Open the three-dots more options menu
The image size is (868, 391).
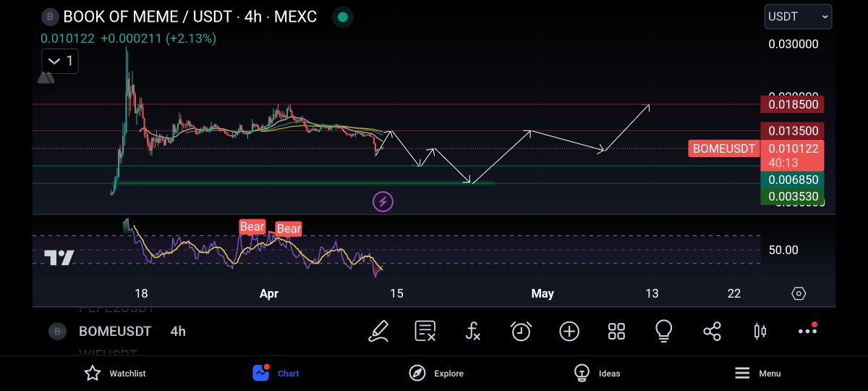807,331
